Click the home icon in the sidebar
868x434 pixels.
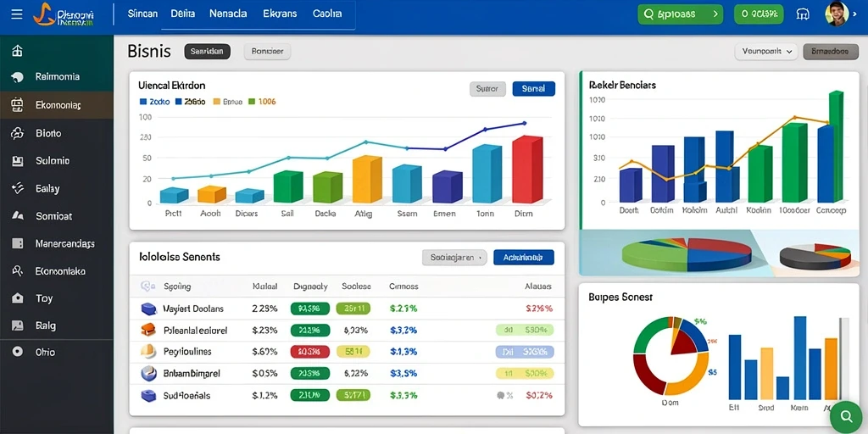pos(18,51)
